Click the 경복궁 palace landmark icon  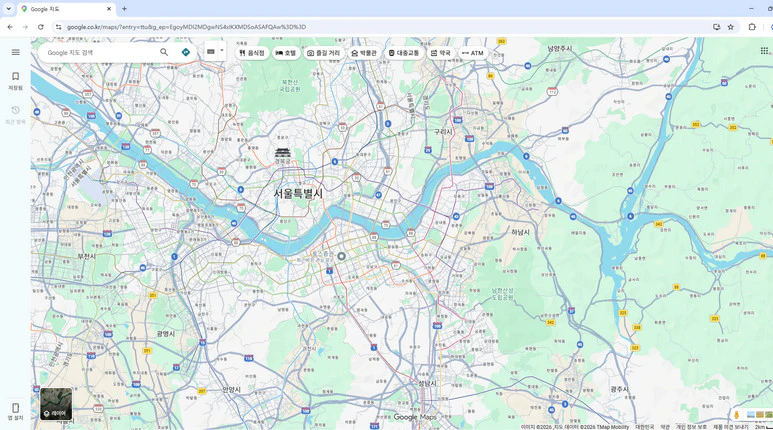[283, 152]
